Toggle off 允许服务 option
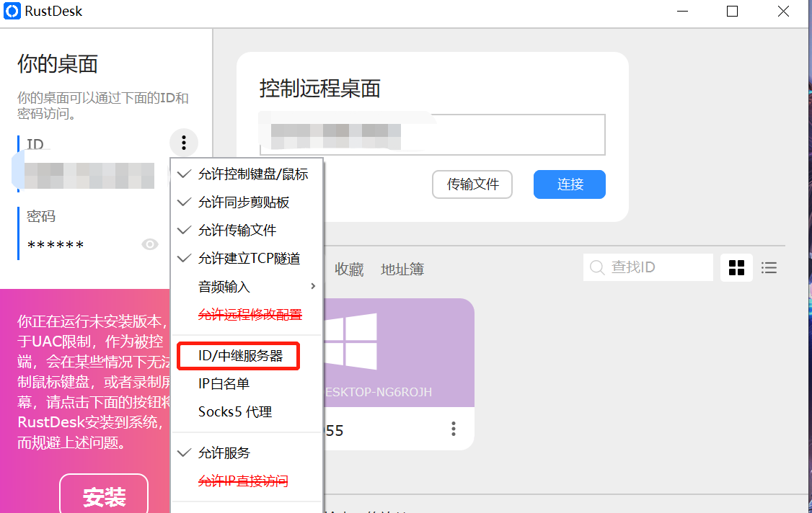The width and height of the screenshot is (812, 513). pos(224,453)
